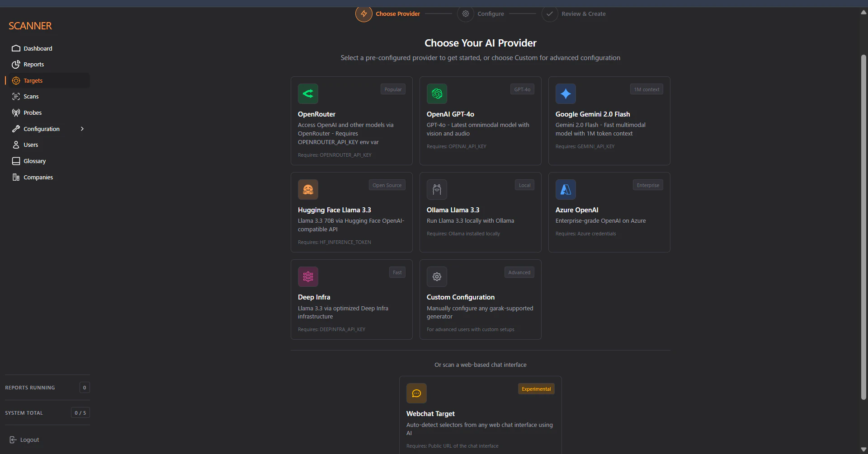Viewport: 868px width, 454px height.
Task: Go to the Scans page
Action: pos(31,97)
